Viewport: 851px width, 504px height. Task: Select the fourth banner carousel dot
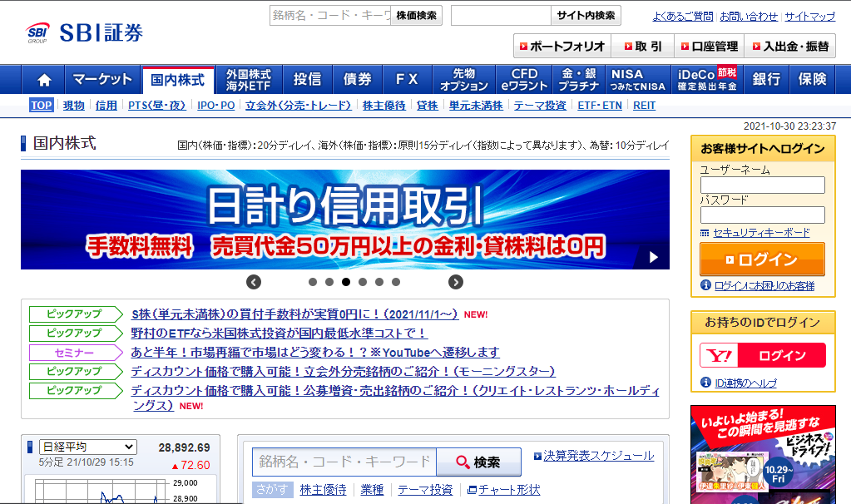[363, 282]
